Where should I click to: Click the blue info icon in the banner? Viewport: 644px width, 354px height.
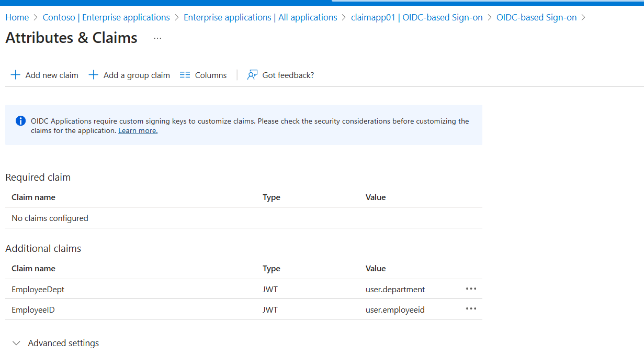pos(20,121)
